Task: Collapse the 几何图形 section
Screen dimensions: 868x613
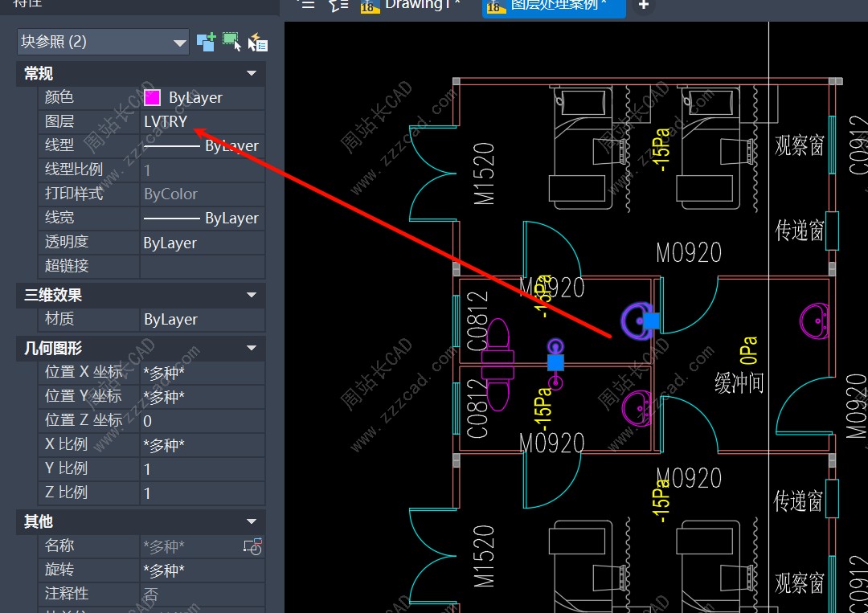Action: 252,349
